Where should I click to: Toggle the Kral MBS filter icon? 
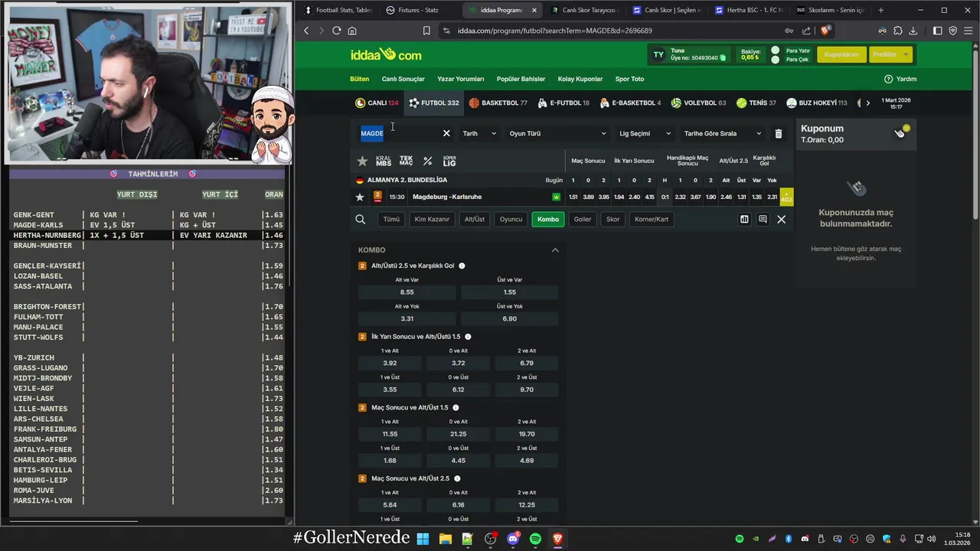(384, 161)
